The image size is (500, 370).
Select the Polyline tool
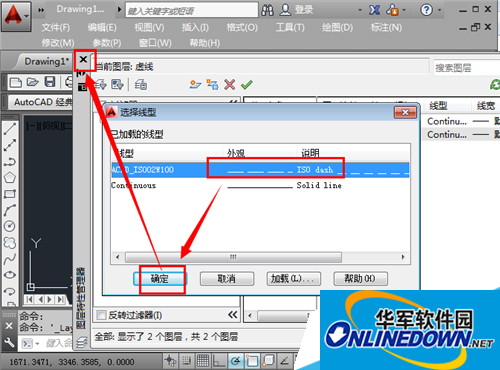click(x=10, y=162)
